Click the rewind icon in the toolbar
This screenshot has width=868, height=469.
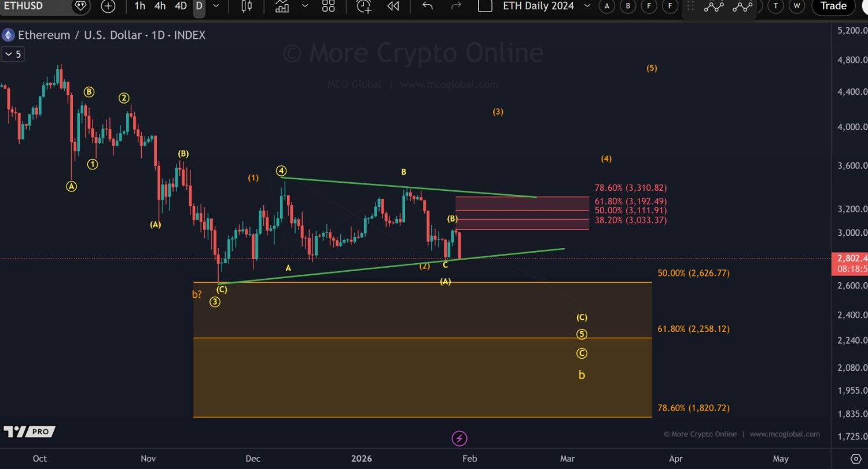[393, 6]
